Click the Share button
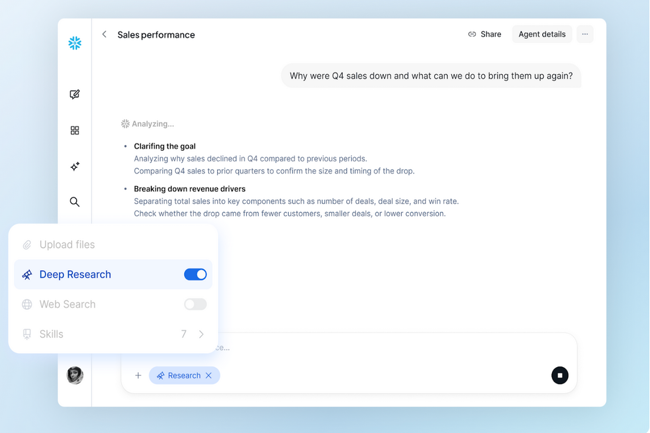 485,34
